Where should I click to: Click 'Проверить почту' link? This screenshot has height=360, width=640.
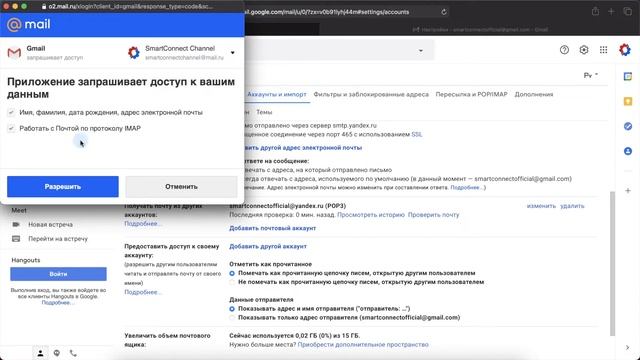[x=433, y=215]
